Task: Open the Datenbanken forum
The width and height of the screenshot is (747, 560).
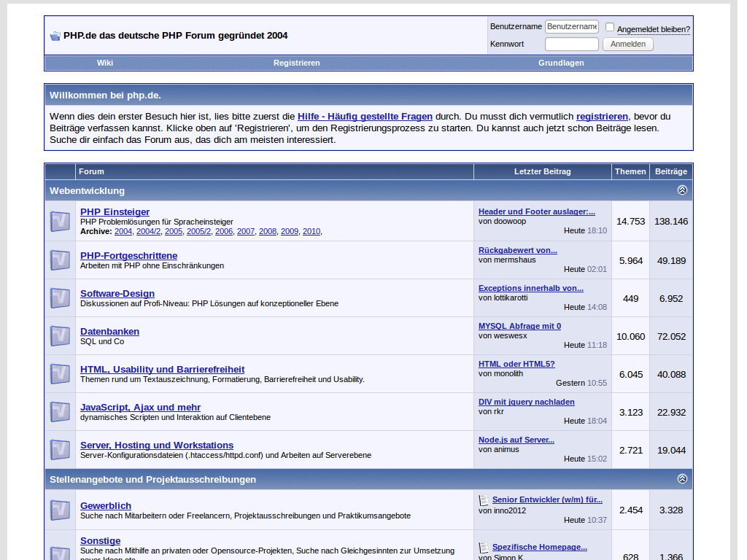Action: click(109, 332)
